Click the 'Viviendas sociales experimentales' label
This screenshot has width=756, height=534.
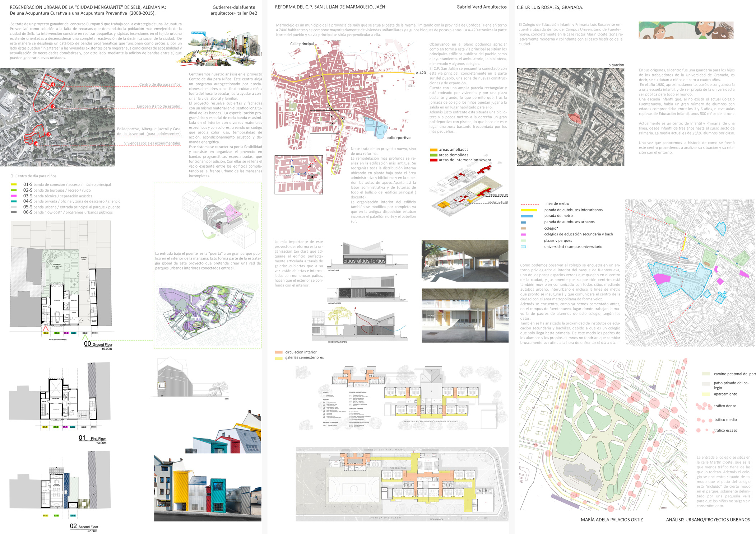[x=152, y=143]
